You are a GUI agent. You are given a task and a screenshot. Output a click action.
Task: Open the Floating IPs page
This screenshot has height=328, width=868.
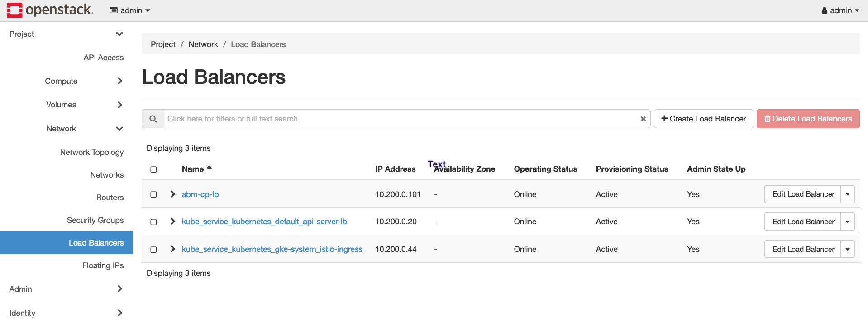[103, 265]
